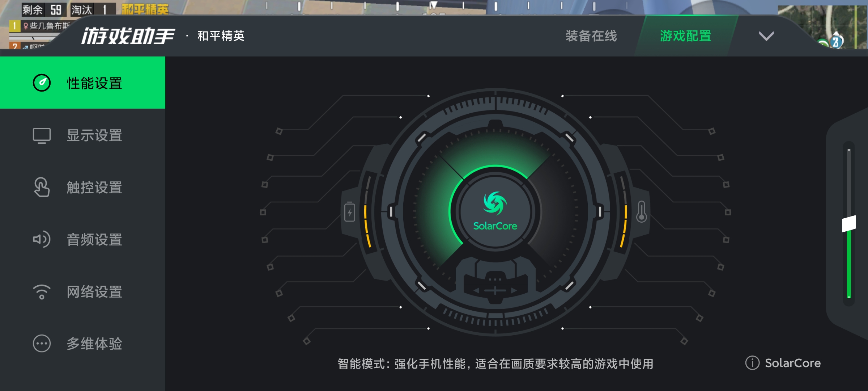
Task: Click the speaker icon for 音频设置
Action: pos(42,239)
